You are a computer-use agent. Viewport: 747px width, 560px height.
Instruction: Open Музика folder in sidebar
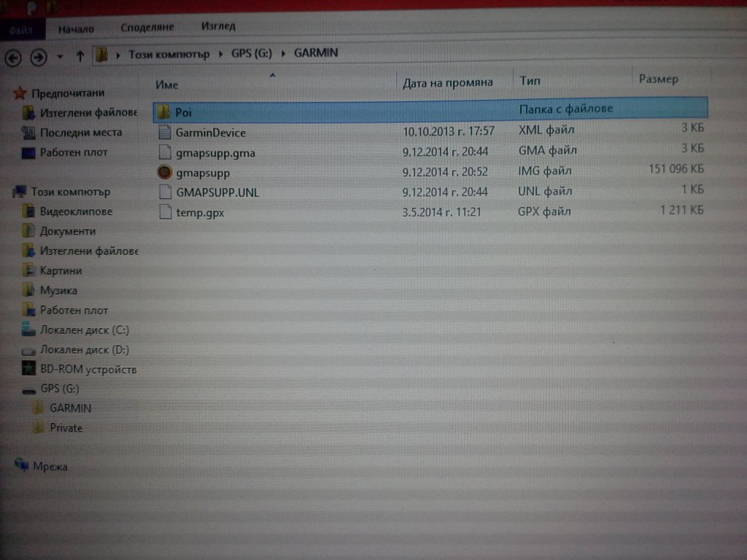pyautogui.click(x=58, y=290)
